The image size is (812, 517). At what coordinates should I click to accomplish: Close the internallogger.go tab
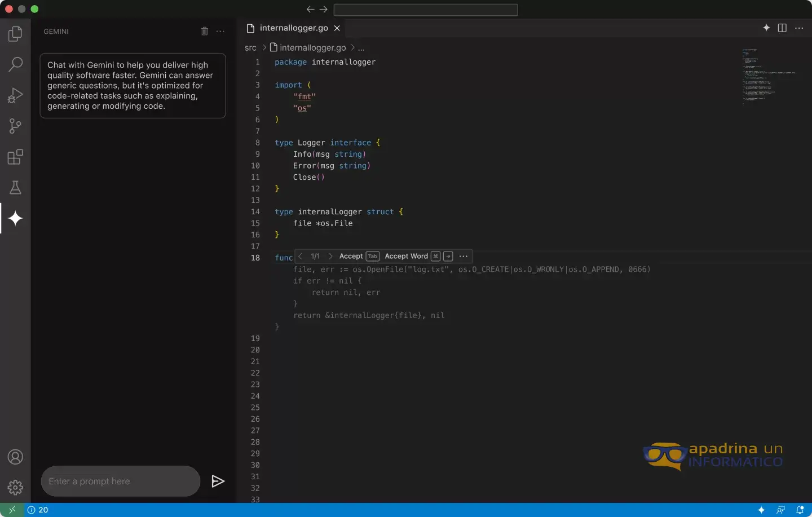337,28
